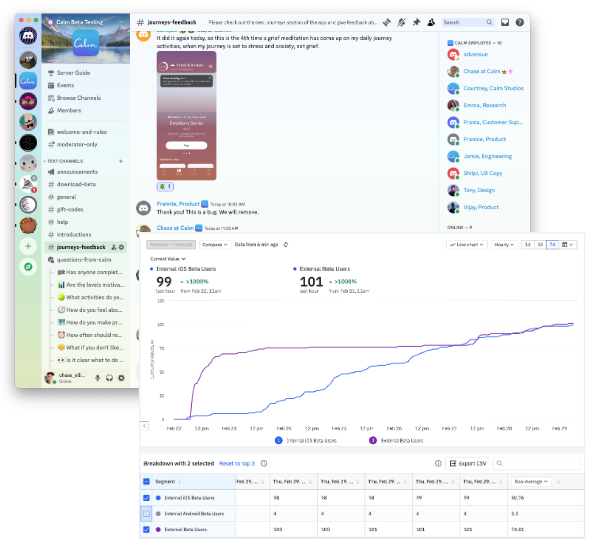Select 1d time range
597x557 pixels.
click(x=528, y=244)
